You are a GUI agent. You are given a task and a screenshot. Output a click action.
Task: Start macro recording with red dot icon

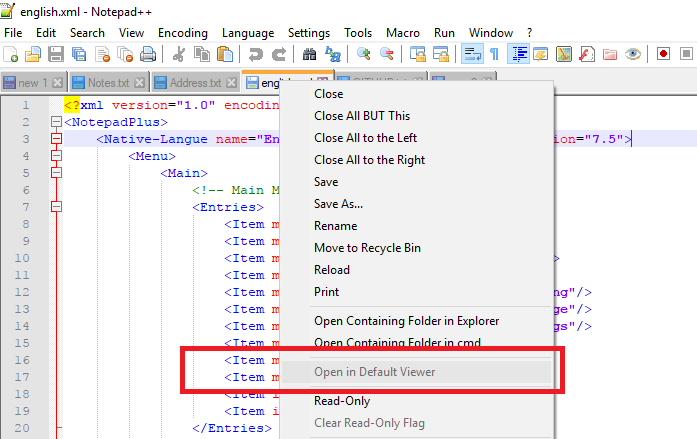coord(663,54)
